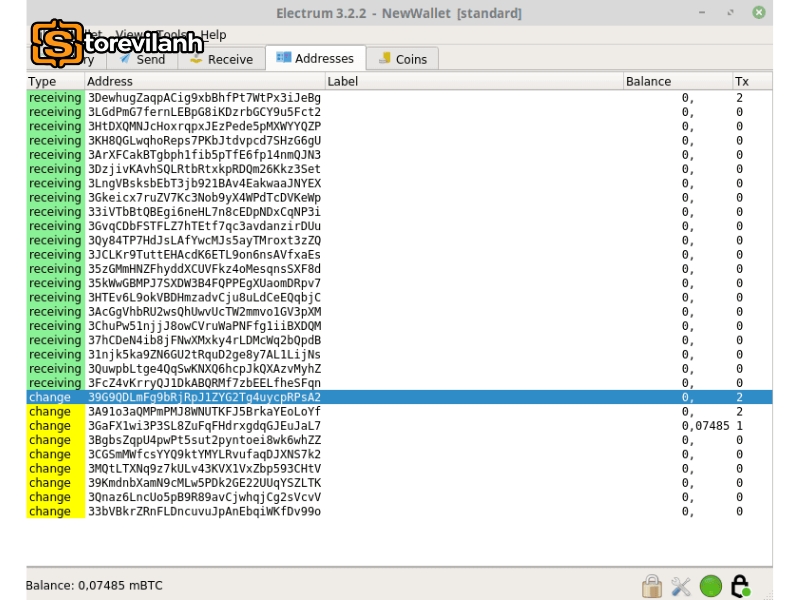Screen dimensions: 800x600
Task: Select change address 3BgbsZqpU4pwPt5sut2pyntoei8wk6whZZ
Action: (x=204, y=440)
